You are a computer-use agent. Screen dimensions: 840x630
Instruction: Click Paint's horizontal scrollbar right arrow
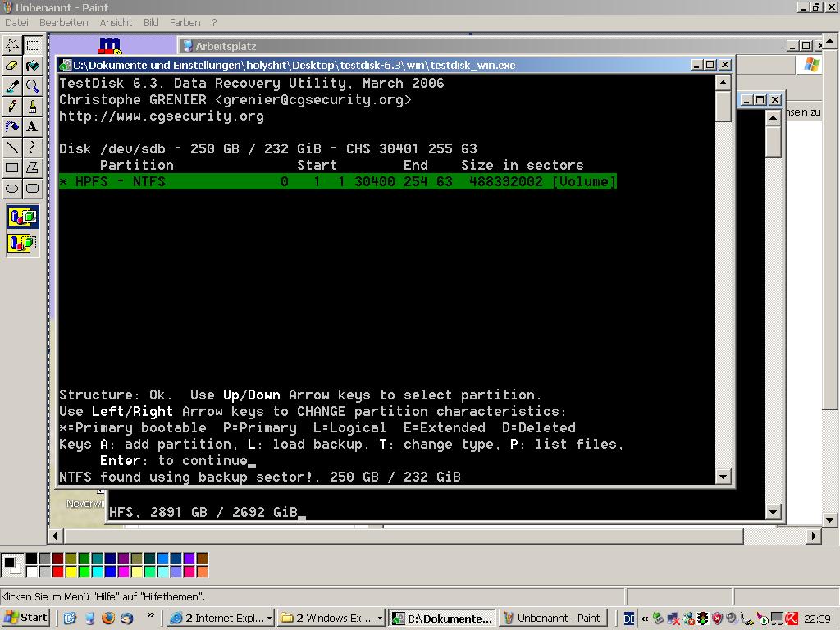(814, 536)
